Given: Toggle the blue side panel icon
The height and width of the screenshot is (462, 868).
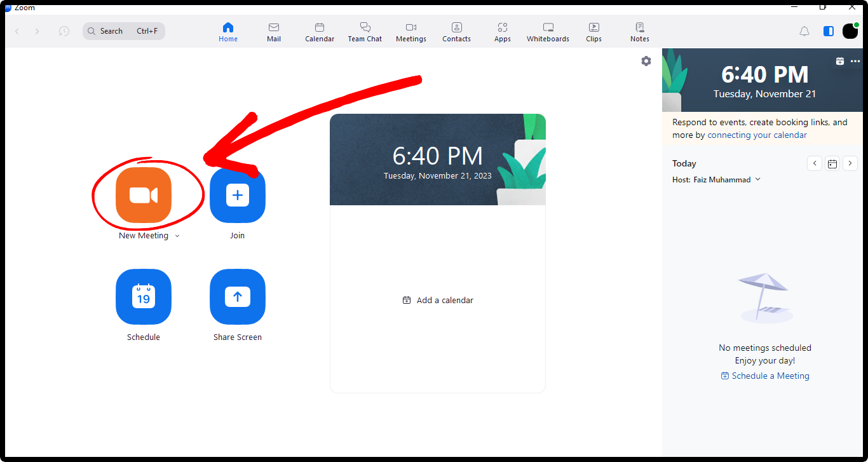Looking at the screenshot, I should [x=829, y=31].
